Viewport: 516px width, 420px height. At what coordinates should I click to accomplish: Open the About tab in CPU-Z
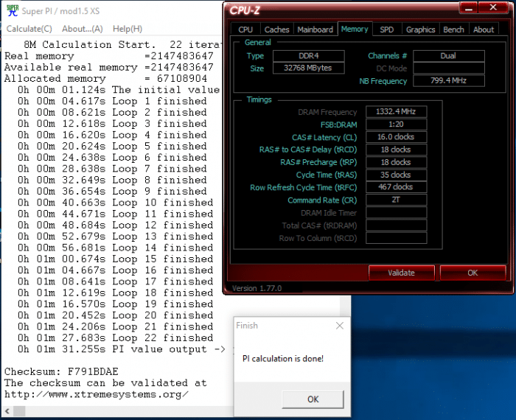[x=484, y=29]
